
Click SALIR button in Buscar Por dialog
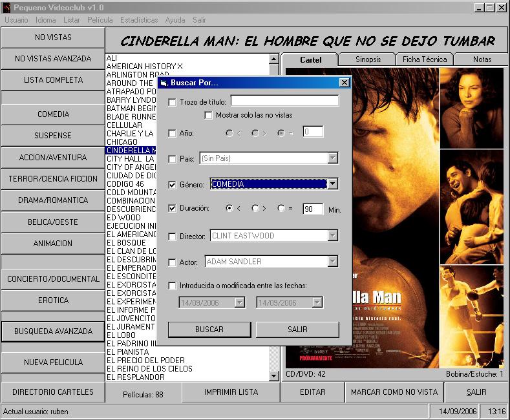pos(297,330)
